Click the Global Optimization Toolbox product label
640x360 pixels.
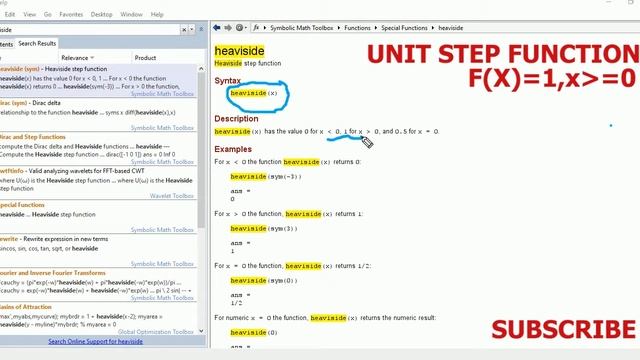click(x=156, y=332)
